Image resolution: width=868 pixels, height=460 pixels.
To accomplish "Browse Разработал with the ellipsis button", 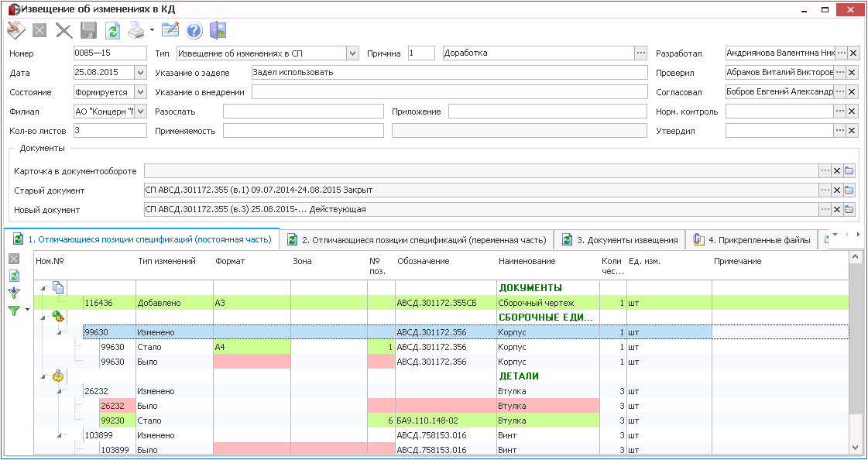I will pos(841,53).
